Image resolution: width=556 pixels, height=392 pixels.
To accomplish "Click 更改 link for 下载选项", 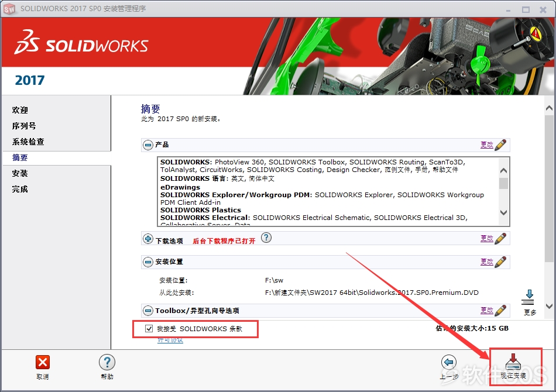I will pos(487,238).
